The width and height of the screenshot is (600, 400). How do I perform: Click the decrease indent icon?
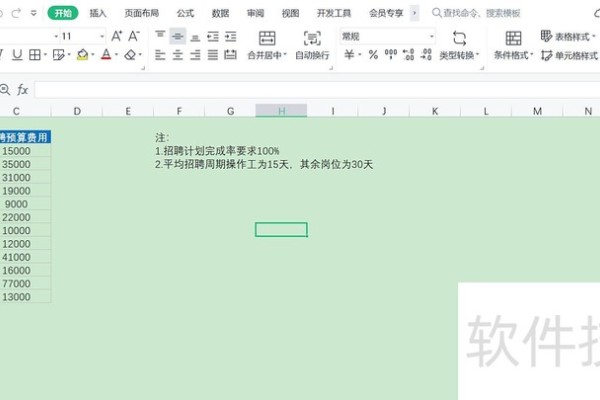(x=213, y=37)
